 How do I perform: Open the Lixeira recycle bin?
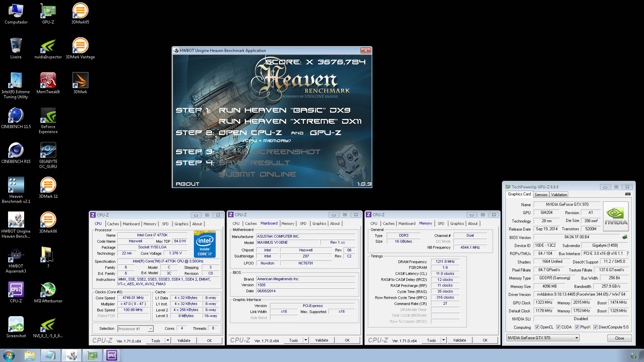click(16, 48)
